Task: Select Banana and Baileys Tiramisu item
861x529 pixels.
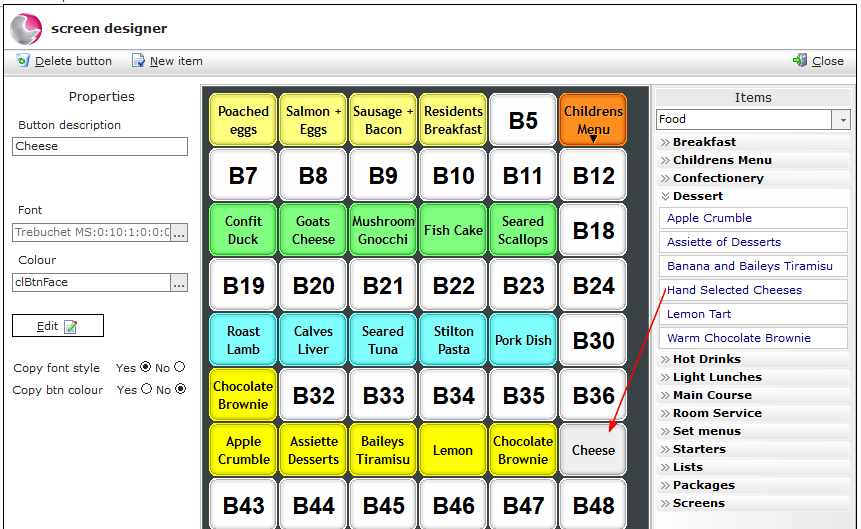Action: [753, 266]
